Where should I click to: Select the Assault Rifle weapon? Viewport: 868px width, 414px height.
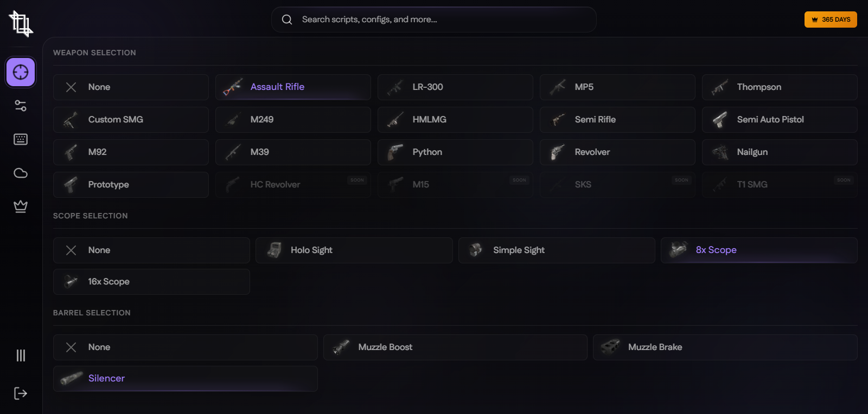(x=293, y=87)
